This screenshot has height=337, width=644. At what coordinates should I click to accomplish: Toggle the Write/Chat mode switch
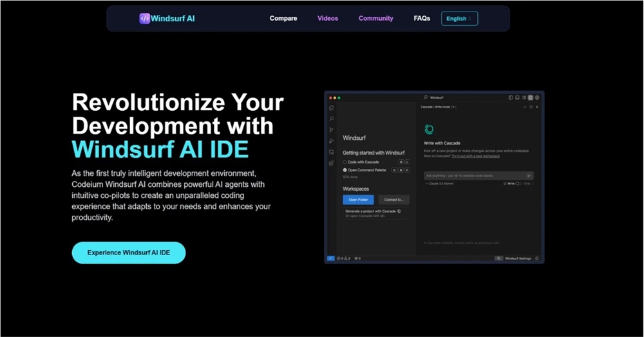pos(518,184)
